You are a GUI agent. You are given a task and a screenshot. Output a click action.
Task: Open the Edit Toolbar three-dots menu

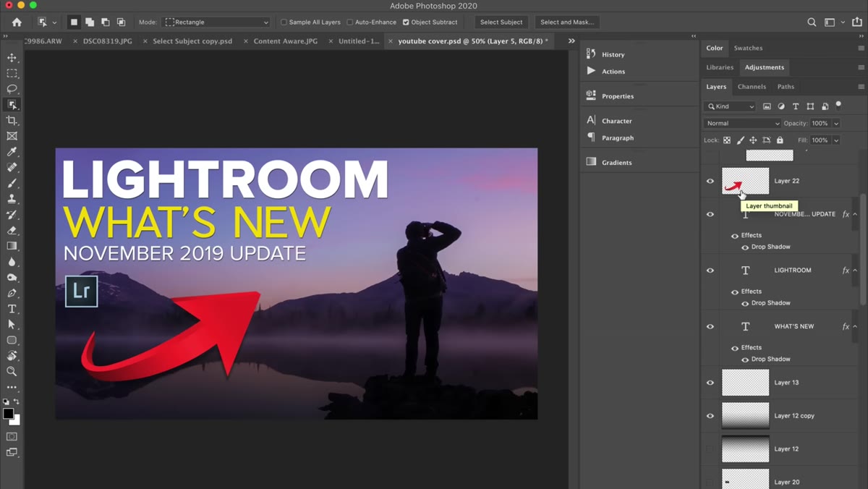coord(12,387)
